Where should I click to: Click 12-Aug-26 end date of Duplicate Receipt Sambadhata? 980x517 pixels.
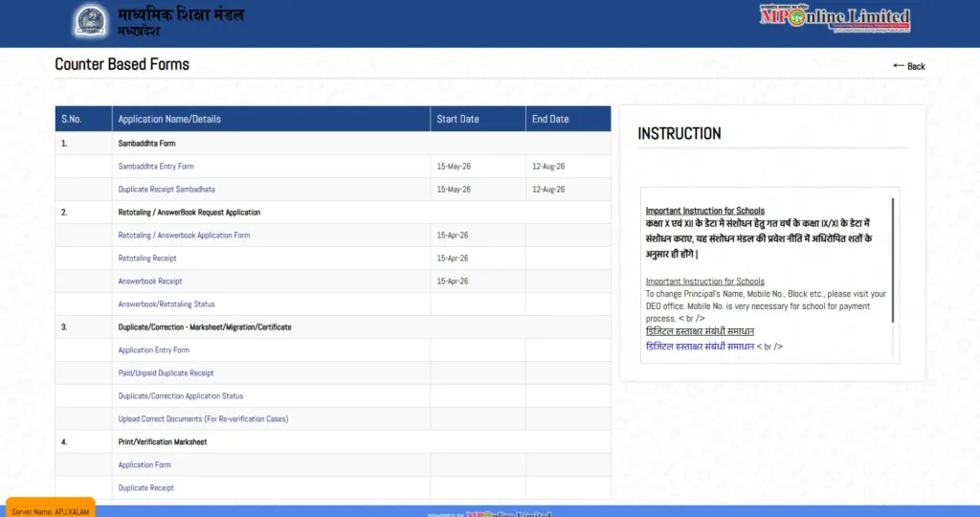[x=548, y=190]
